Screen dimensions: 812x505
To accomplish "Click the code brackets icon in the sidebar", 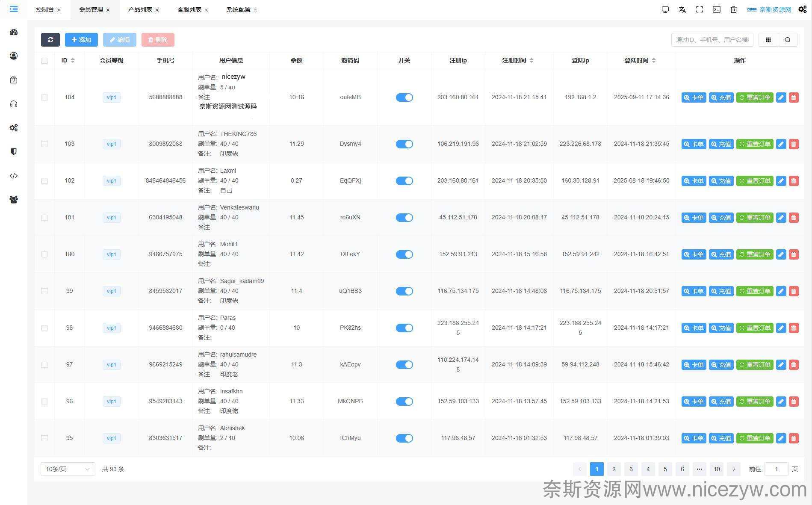I will coord(14,176).
